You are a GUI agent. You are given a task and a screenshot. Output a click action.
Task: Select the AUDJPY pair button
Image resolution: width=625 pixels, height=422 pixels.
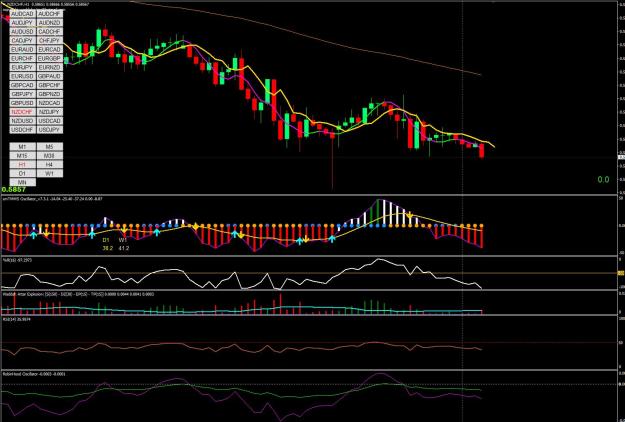pyautogui.click(x=22, y=23)
